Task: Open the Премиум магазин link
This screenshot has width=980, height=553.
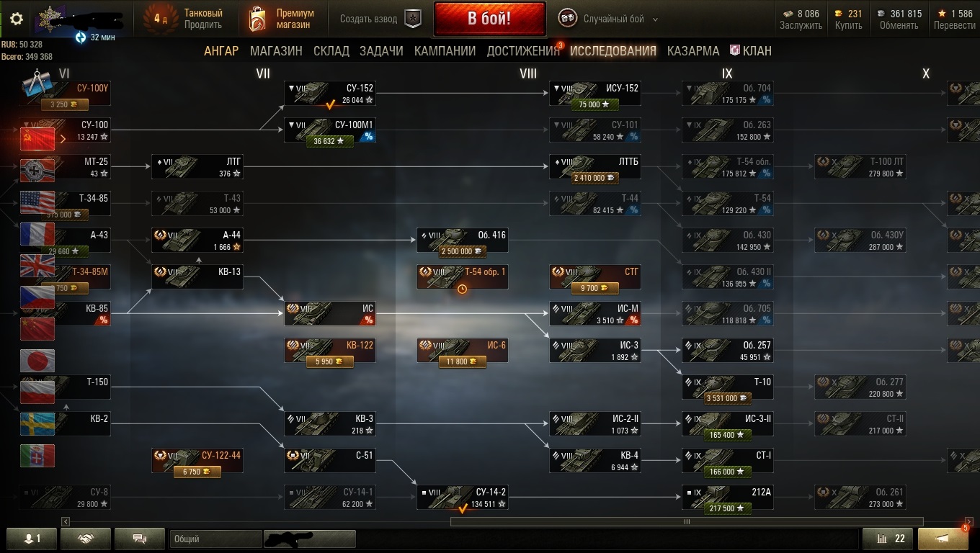Action: click(x=282, y=19)
